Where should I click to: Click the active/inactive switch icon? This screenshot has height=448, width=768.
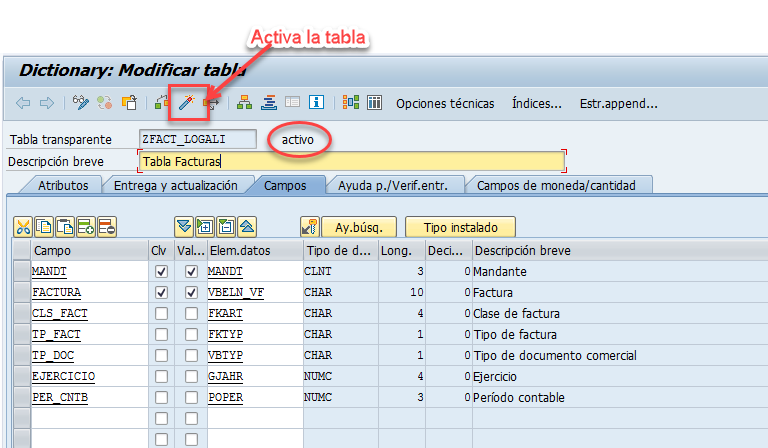[104, 103]
